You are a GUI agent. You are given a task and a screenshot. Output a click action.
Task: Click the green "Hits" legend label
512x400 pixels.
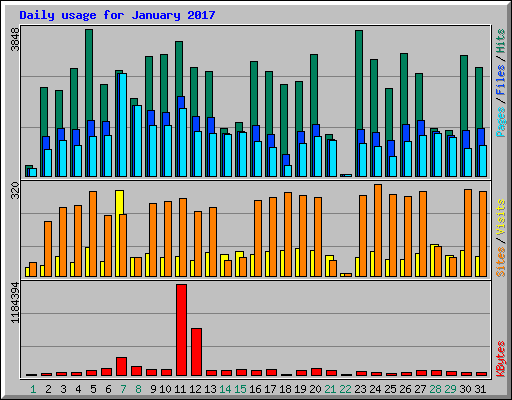501,41
